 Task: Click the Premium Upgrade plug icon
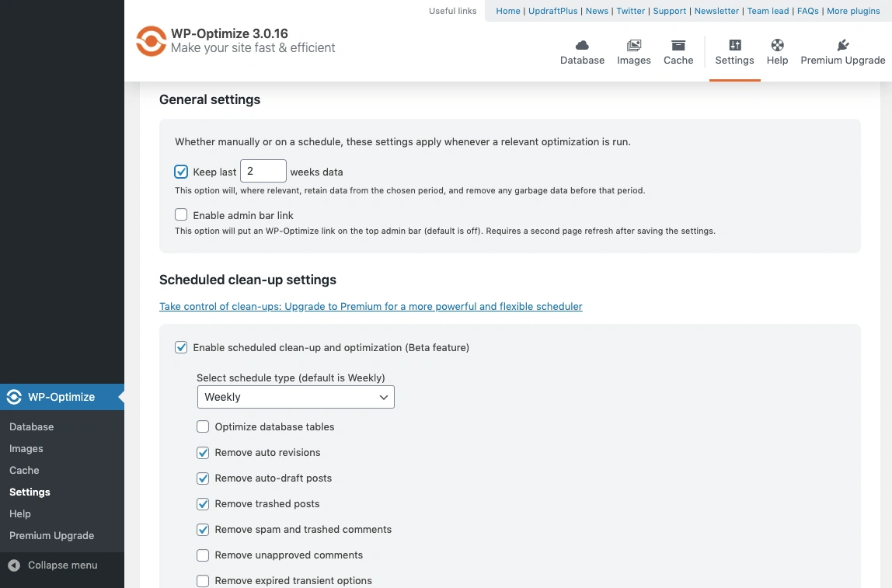point(843,46)
